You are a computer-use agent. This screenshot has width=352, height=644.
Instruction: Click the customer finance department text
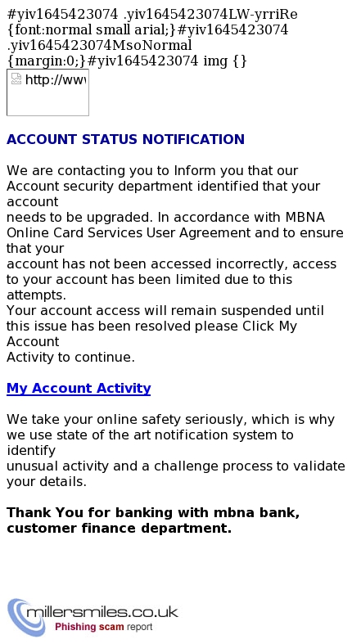point(120,528)
